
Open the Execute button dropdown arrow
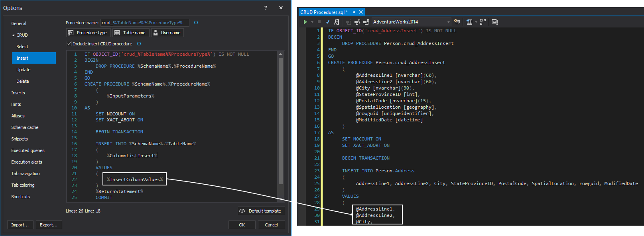[x=312, y=22]
